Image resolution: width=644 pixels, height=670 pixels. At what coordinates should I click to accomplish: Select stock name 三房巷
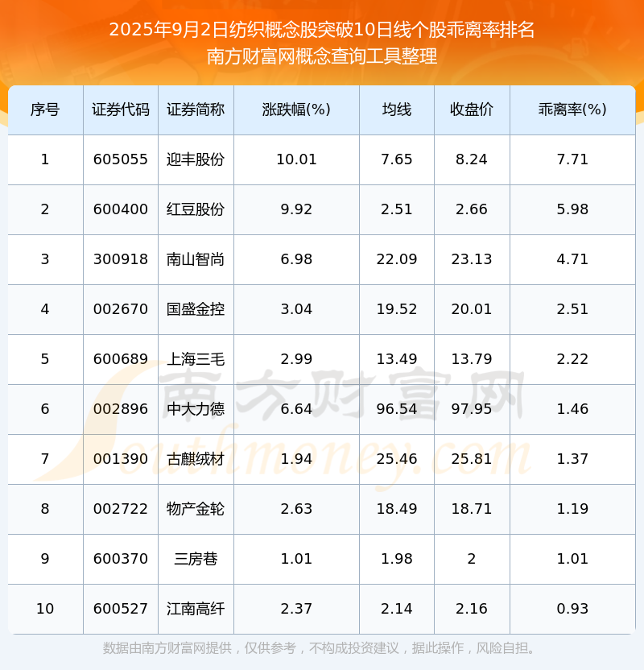(196, 559)
